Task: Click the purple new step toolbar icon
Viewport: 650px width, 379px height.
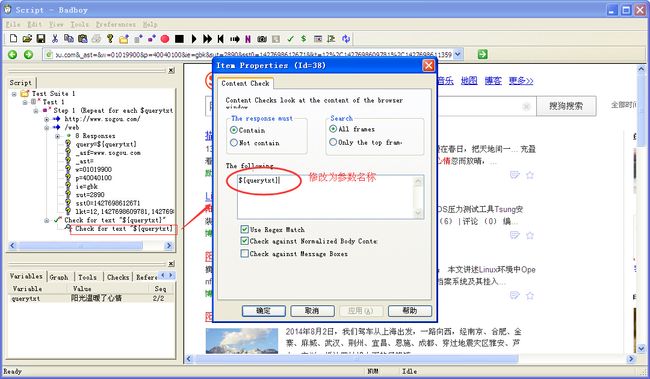Action: coord(152,39)
